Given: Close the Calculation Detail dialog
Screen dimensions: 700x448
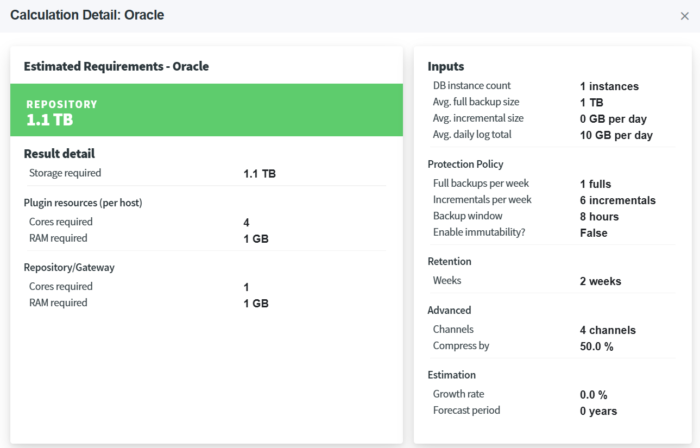Looking at the screenshot, I should (684, 16).
